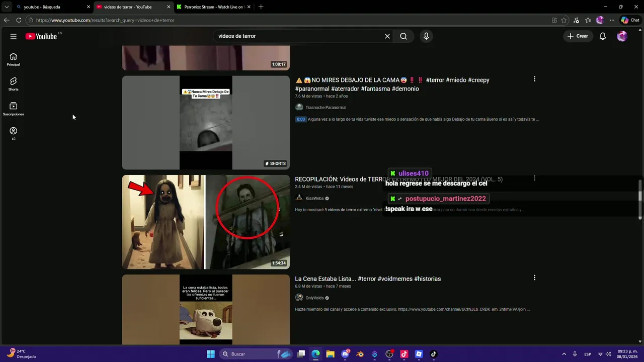Viewport: 644px width, 362px height.
Task: Switch keyboard language ESP indicator
Action: point(588,354)
